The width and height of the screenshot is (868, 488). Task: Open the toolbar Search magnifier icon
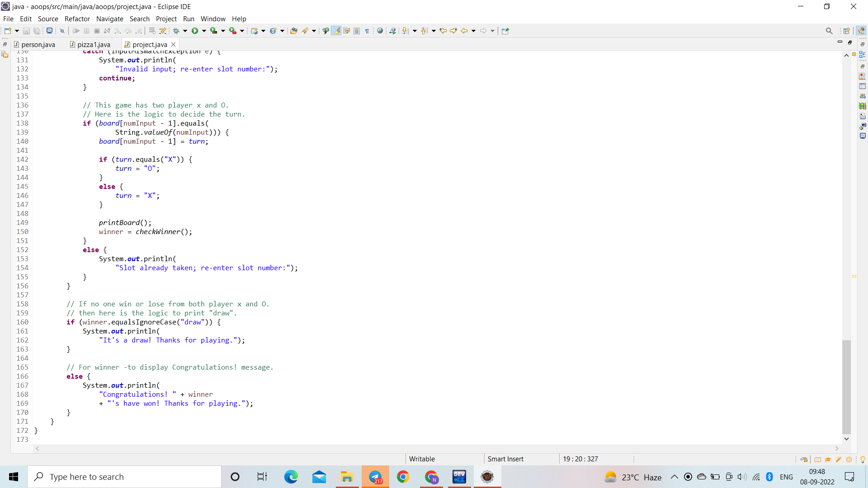[829, 31]
